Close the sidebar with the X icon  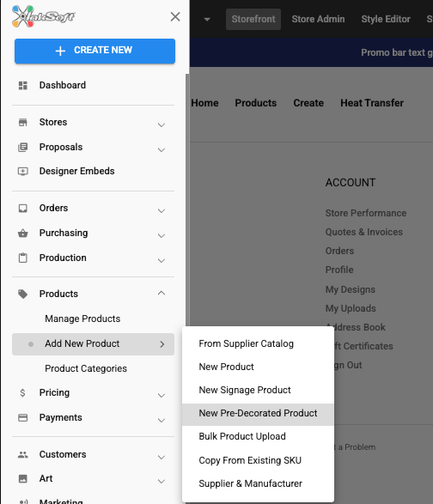coord(175,16)
